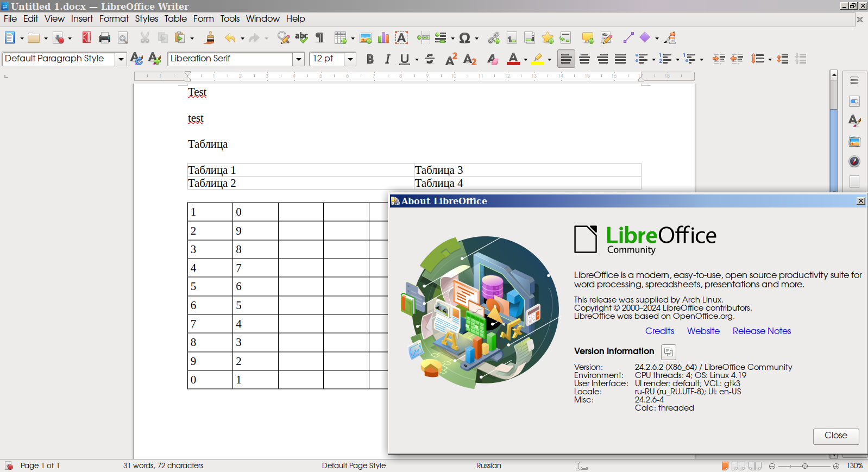Apply the red Font Color
868x472 pixels.
point(513,59)
